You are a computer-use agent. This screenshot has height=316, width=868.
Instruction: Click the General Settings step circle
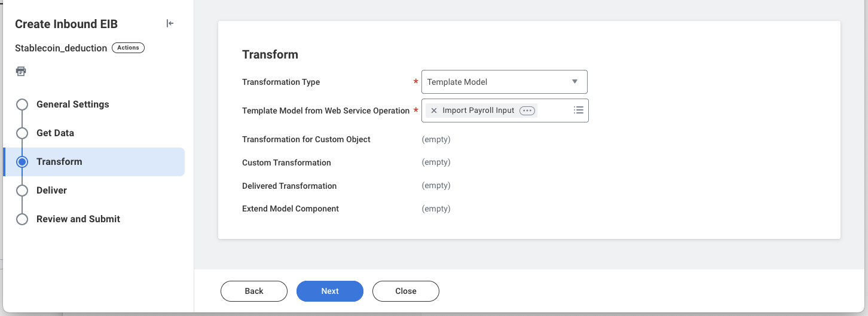point(22,105)
